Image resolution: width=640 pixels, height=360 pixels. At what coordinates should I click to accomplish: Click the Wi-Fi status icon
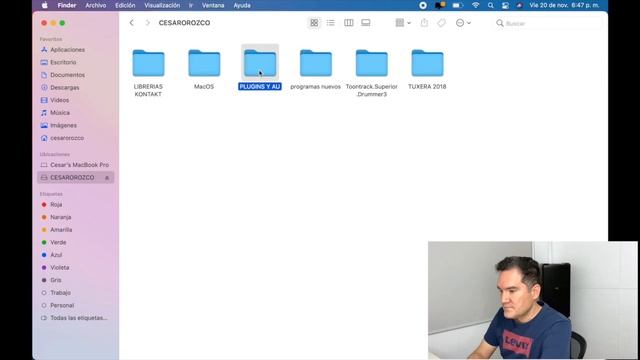pos(476,5)
